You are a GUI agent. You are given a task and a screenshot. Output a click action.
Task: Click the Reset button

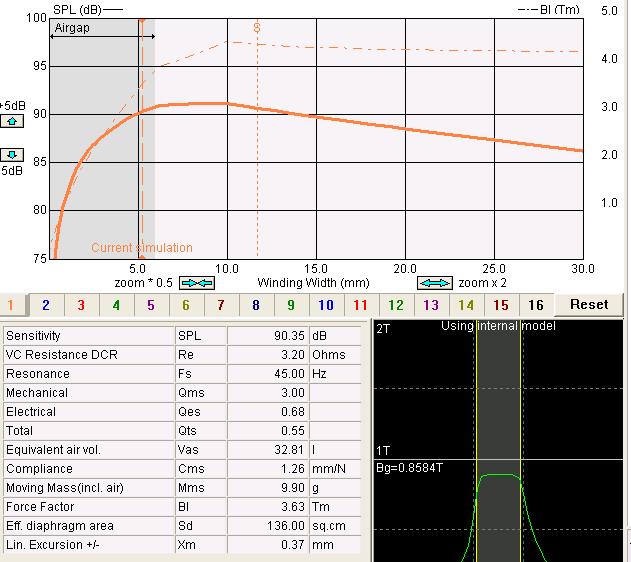pyautogui.click(x=589, y=305)
